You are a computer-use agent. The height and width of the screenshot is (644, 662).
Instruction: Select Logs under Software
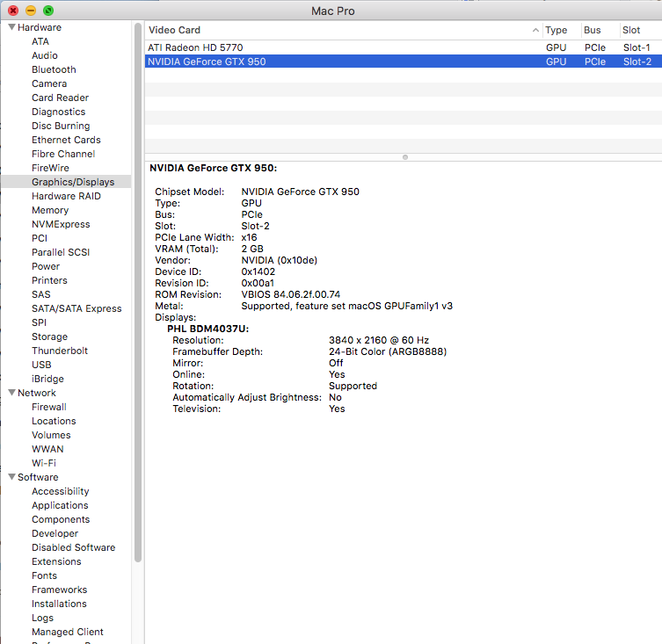coord(42,618)
